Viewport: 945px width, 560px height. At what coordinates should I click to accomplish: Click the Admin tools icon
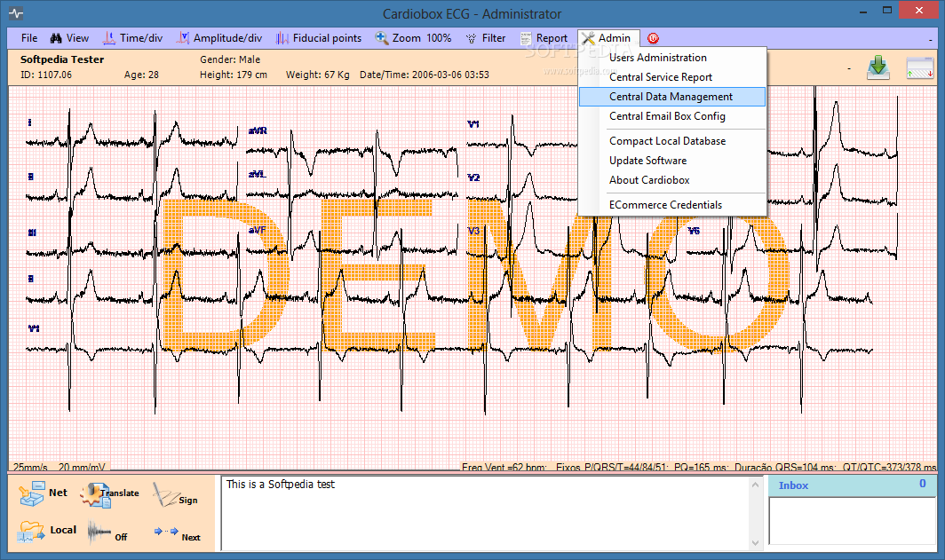[588, 38]
